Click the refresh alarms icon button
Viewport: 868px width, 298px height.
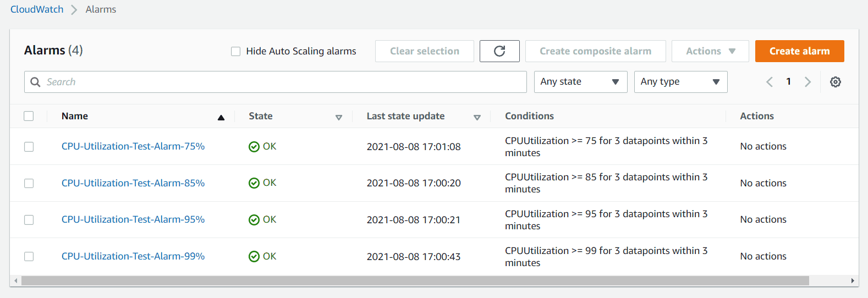pos(499,51)
